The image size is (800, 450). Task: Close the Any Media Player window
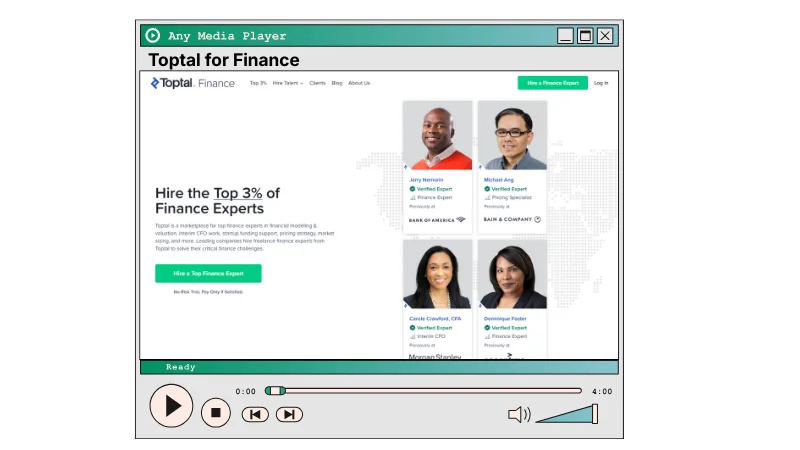pos(605,36)
